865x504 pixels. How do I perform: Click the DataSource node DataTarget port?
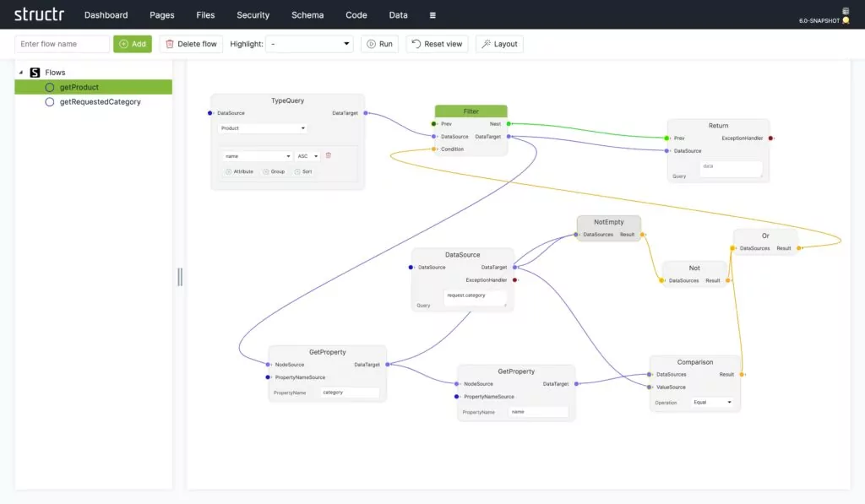tap(514, 268)
